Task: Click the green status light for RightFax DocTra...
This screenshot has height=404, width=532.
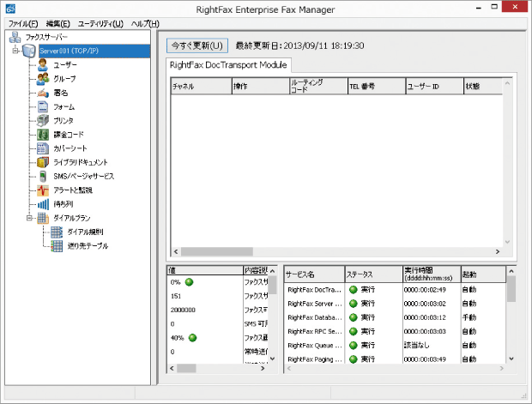Action: tap(354, 289)
